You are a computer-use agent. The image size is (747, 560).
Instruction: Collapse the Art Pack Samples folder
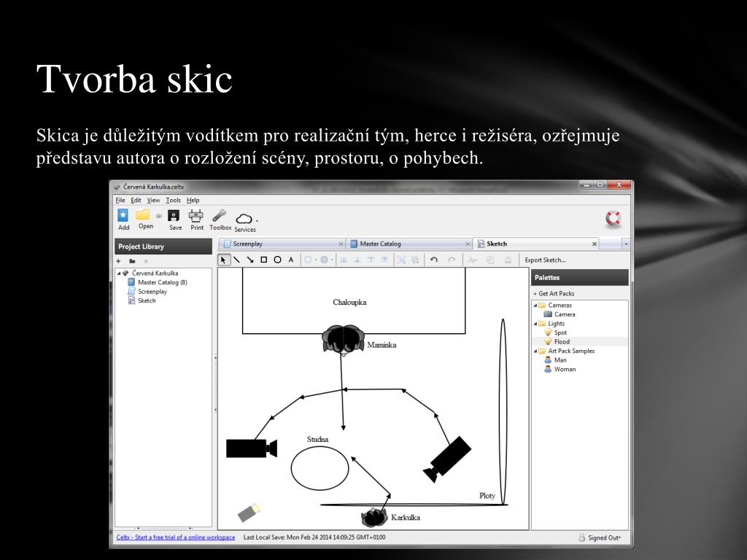coord(535,351)
